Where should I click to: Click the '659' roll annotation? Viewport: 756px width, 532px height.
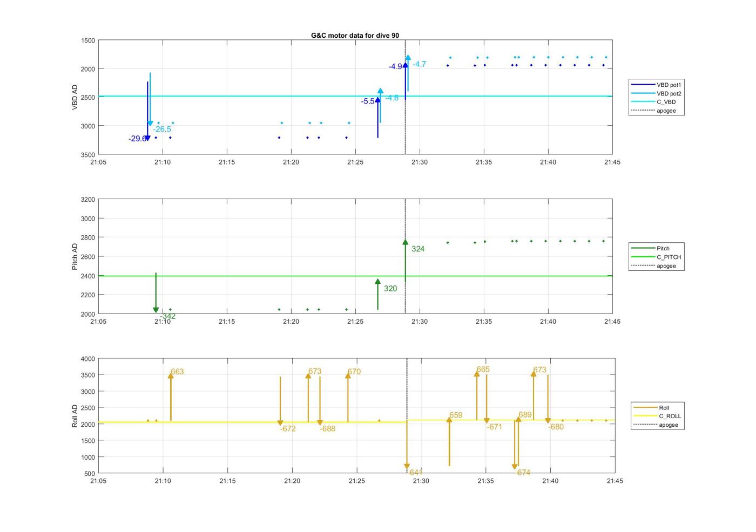[x=456, y=415]
